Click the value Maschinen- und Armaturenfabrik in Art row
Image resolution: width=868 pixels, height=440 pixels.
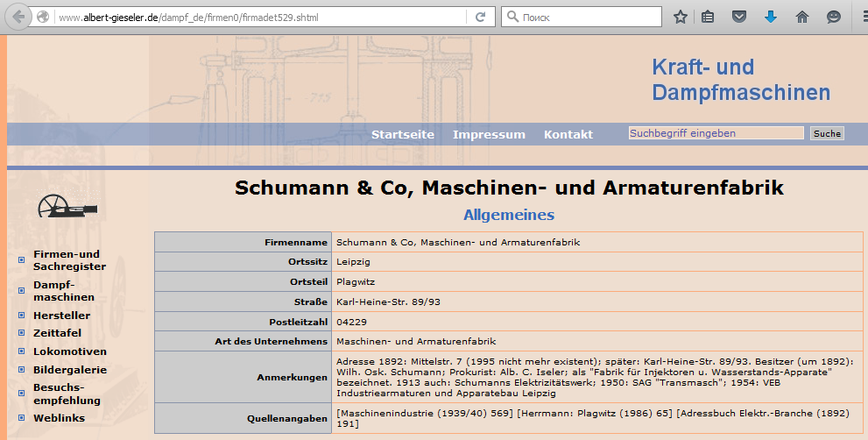[416, 341]
